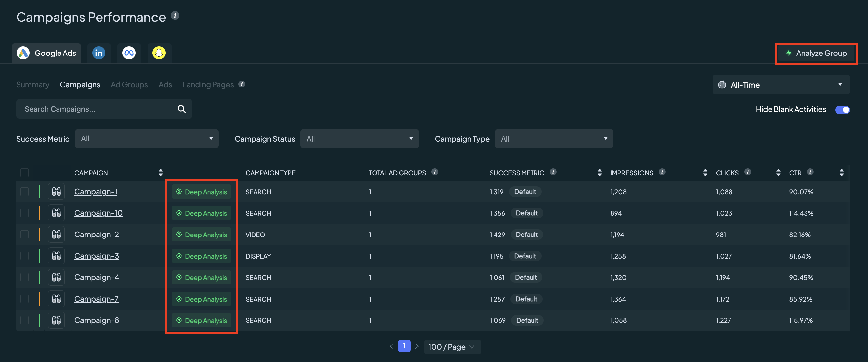Image resolution: width=868 pixels, height=362 pixels.
Task: Sort by Clicks column arrows
Action: 778,173
